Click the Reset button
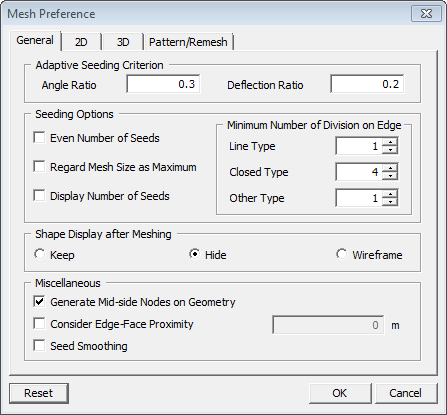 (x=39, y=393)
